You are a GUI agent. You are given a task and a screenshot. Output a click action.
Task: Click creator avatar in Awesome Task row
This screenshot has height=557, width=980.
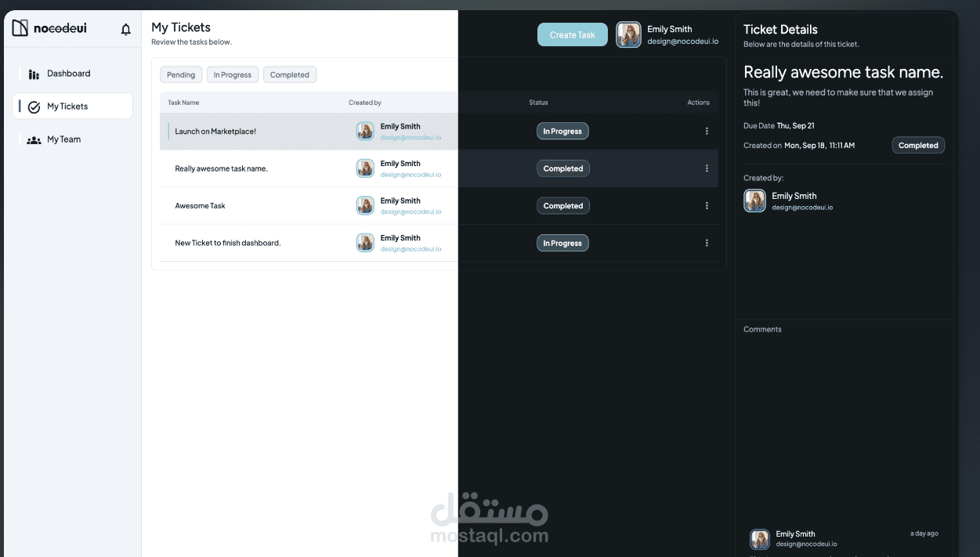[x=365, y=205]
